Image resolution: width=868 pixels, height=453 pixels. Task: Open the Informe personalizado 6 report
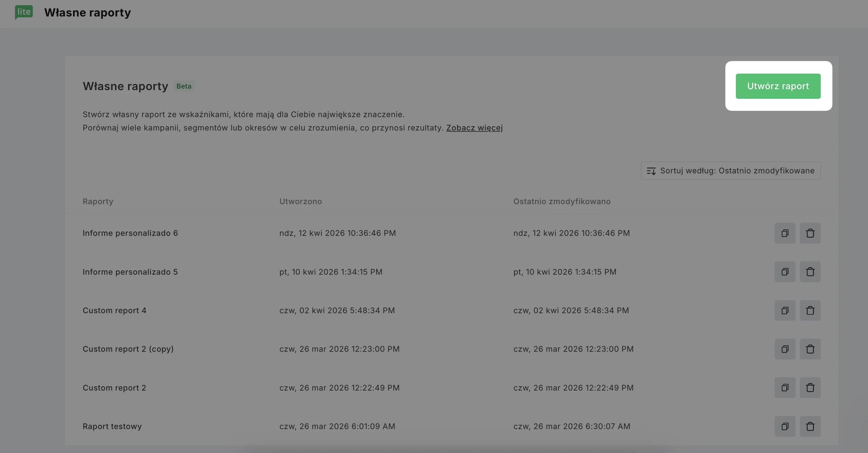[130, 233]
